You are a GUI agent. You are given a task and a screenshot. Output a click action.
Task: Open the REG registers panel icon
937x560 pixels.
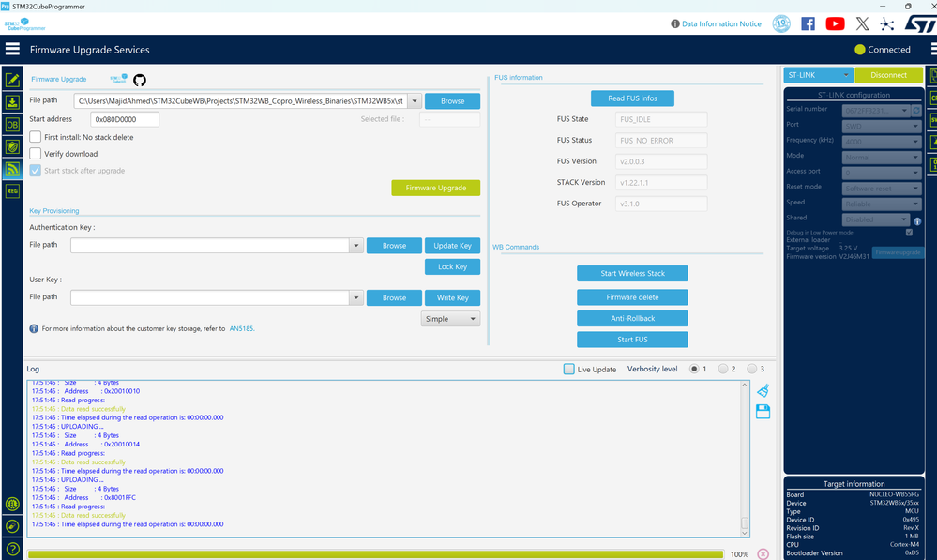[12, 191]
